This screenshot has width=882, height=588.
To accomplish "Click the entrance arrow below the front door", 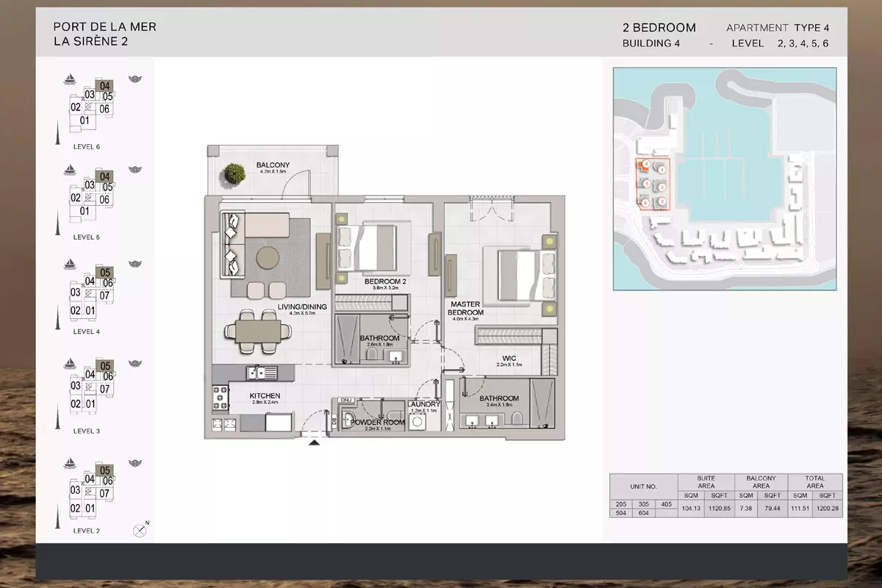I will (315, 442).
